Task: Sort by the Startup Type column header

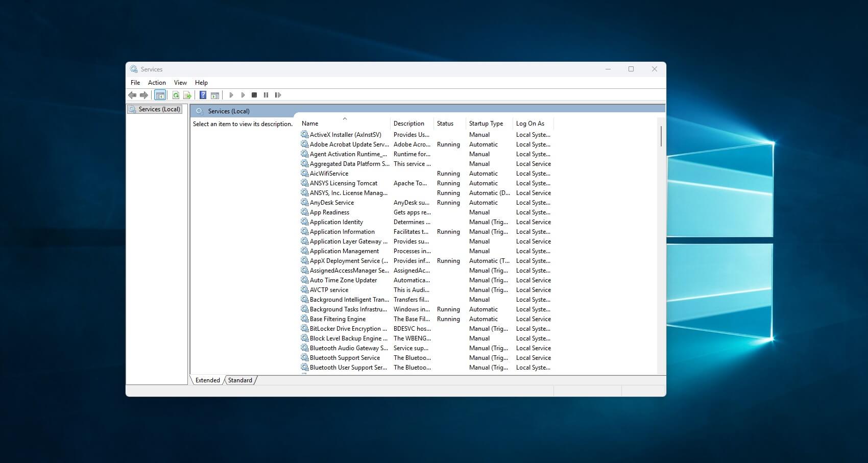Action: coord(490,124)
